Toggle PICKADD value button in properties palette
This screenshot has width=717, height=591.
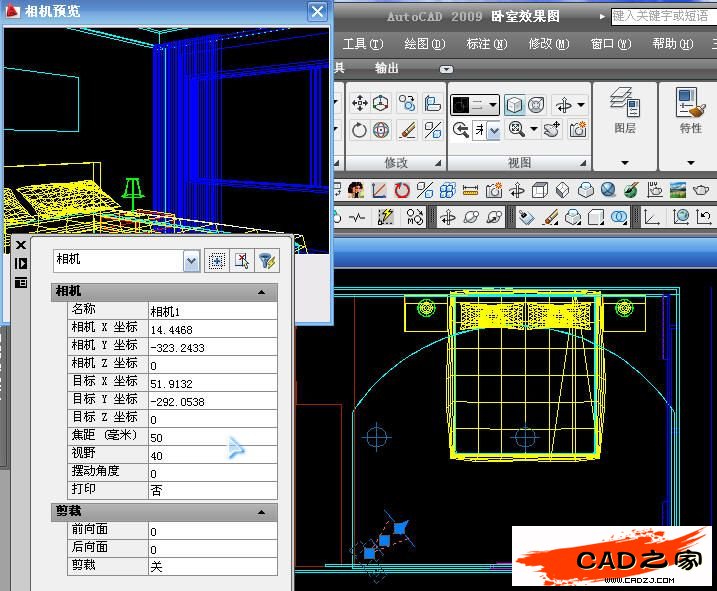point(216,261)
